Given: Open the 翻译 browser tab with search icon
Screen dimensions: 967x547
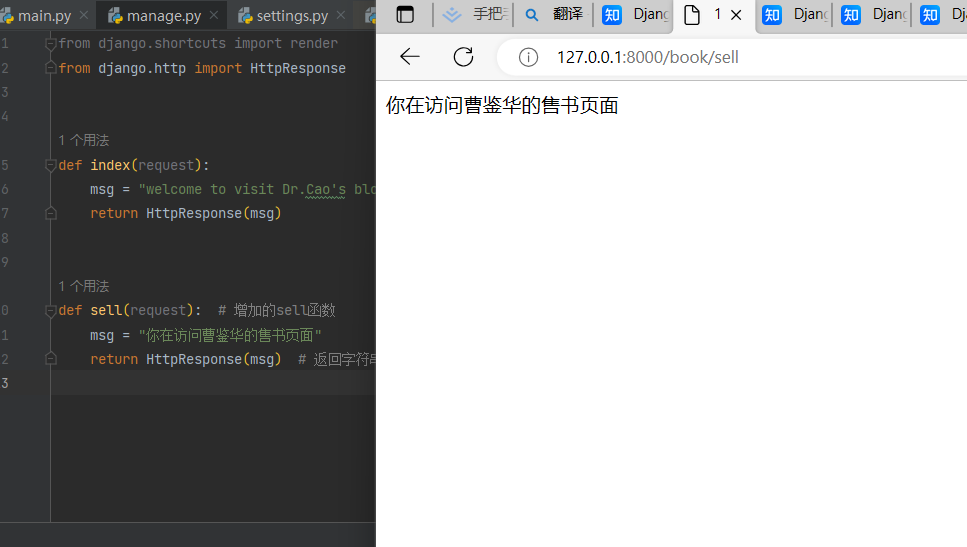Looking at the screenshot, I should pos(553,14).
